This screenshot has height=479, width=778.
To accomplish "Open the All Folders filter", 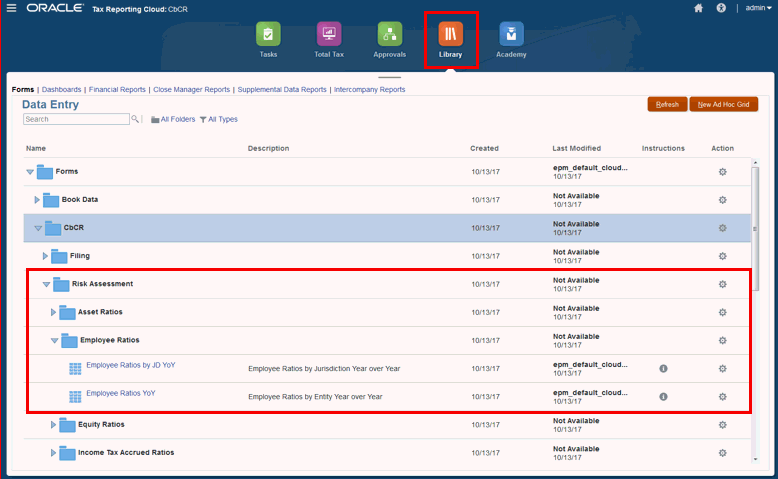I will pos(173,119).
